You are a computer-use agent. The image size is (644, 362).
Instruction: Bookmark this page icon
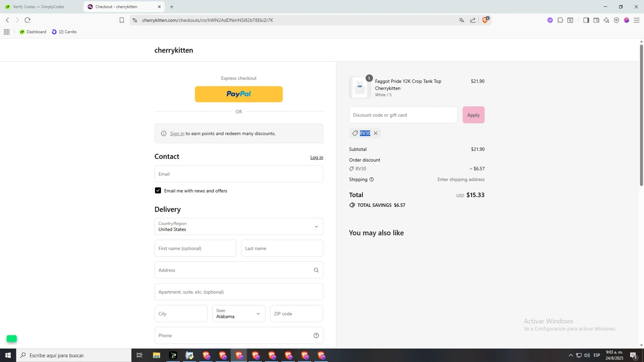122,20
